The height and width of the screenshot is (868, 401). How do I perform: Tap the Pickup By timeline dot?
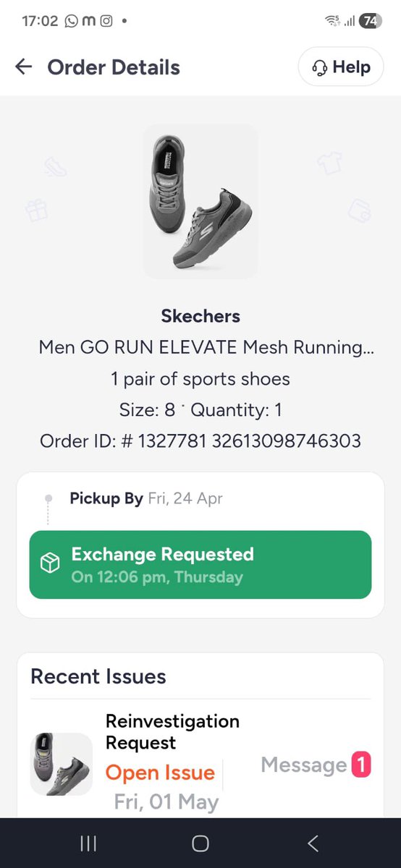pos(48,498)
